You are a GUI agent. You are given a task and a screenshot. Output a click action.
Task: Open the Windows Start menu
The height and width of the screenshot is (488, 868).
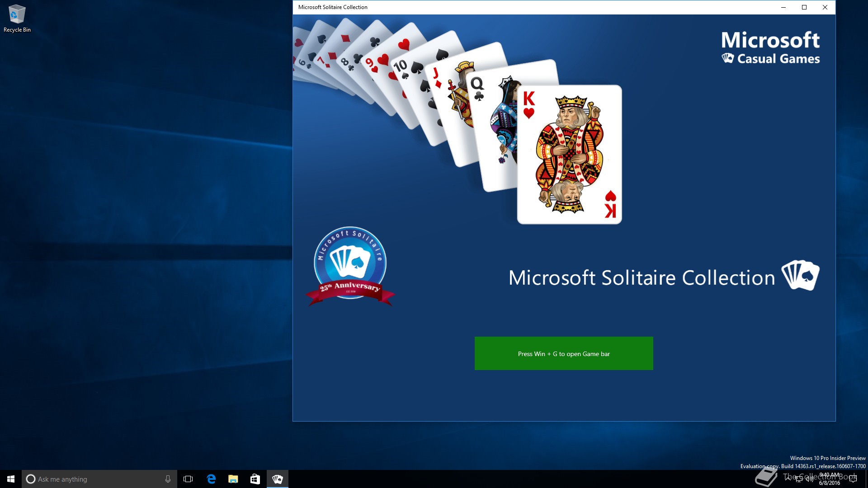pos(11,479)
